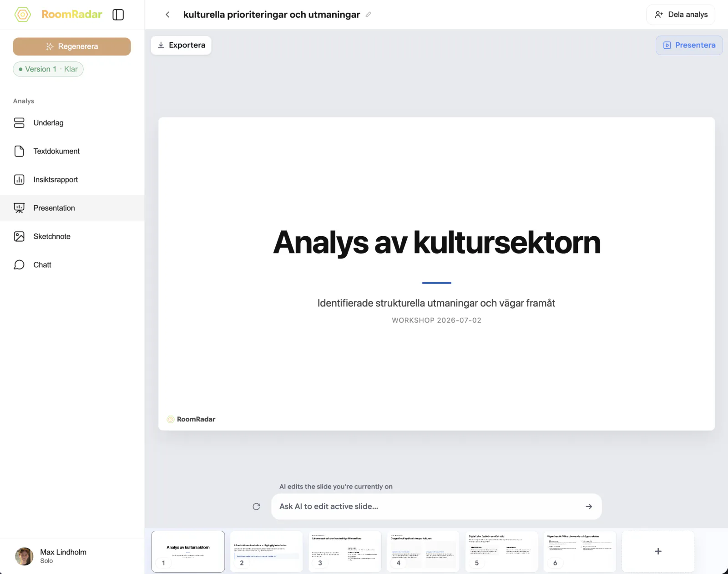Viewport: 728px width, 574px height.
Task: Click the WORKSHOP 2026-07-02 text
Action: coord(437,320)
